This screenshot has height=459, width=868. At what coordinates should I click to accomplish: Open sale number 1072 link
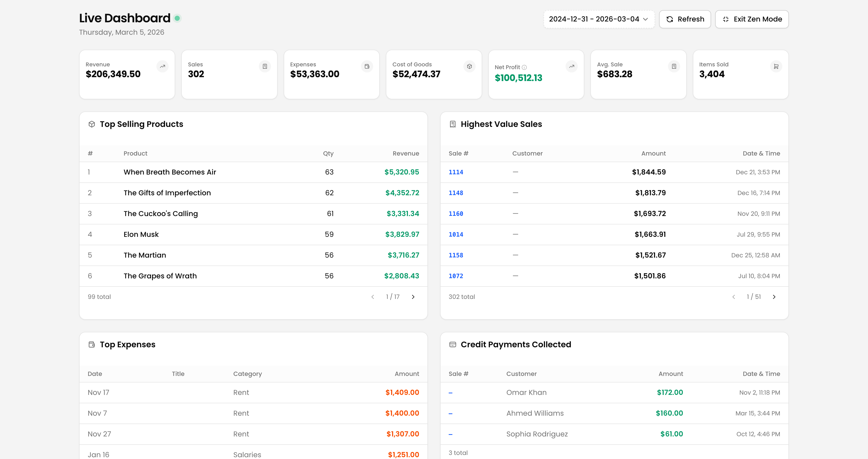(x=456, y=276)
